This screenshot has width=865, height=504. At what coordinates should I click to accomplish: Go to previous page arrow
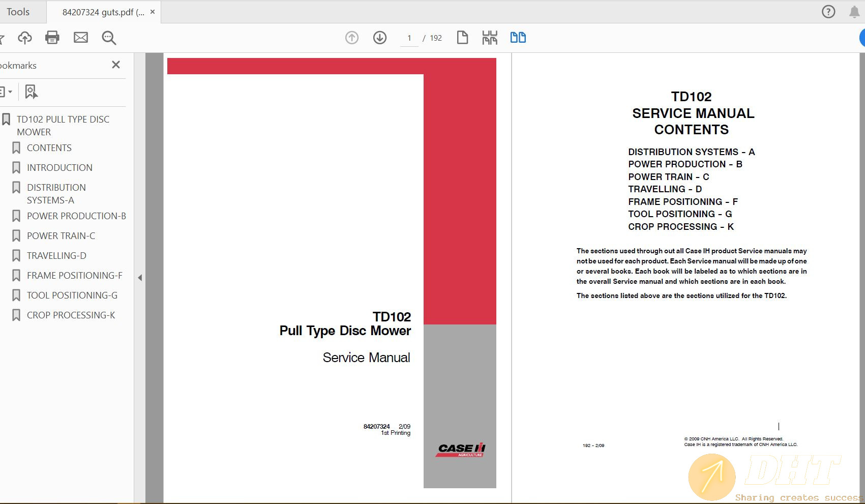[352, 38]
